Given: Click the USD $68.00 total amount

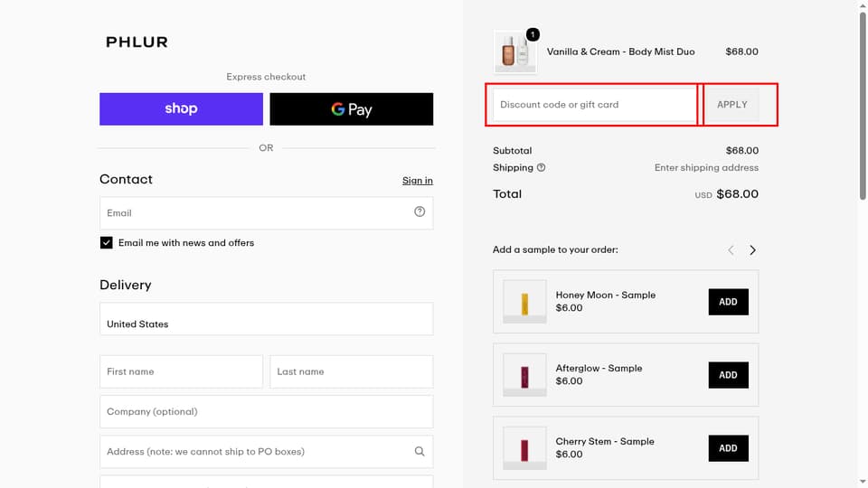Looking at the screenshot, I should [727, 194].
